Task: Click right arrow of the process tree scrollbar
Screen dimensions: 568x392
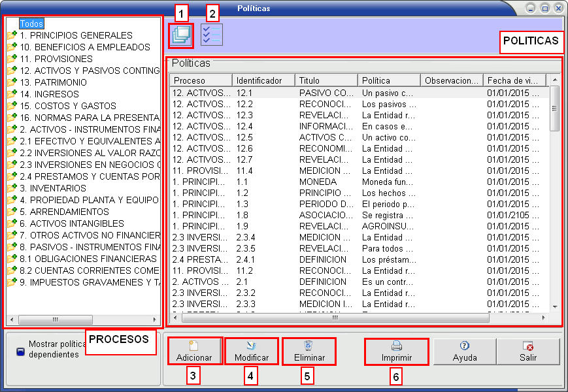Action: 155,320
